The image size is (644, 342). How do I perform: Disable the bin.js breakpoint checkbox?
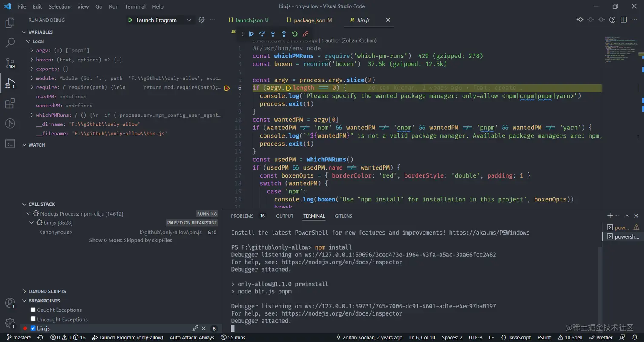[33, 328]
